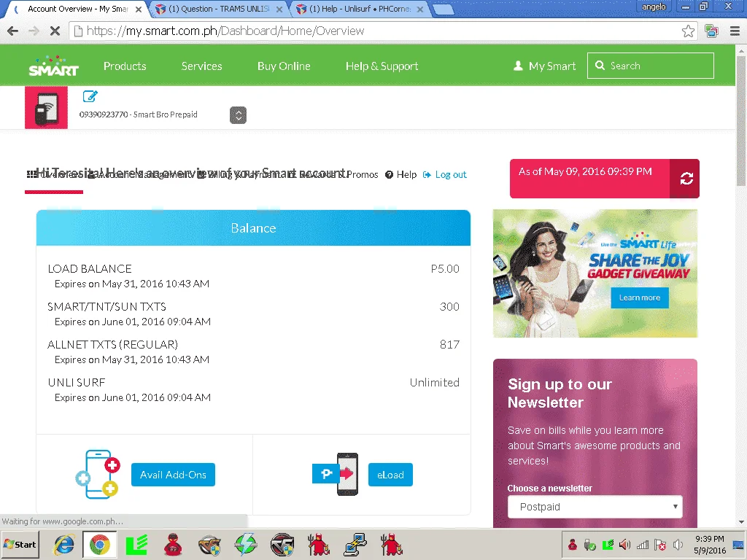Click the angelo profile button
This screenshot has height=560, width=747.
click(x=654, y=7)
